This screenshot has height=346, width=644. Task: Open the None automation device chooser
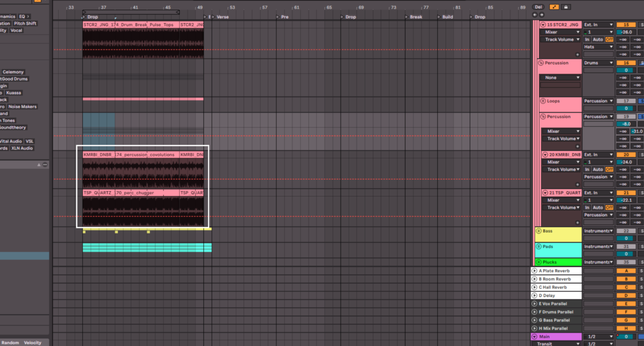[560, 78]
